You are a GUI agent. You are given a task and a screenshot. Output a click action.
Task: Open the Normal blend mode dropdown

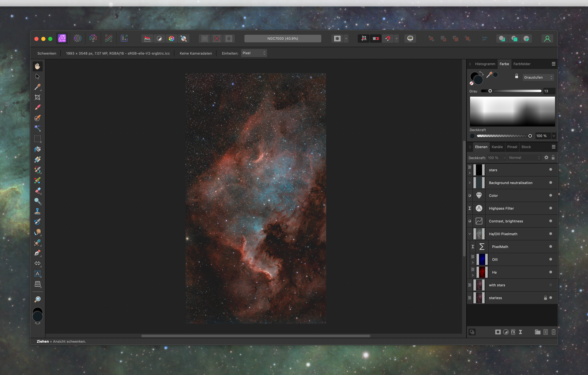click(524, 158)
